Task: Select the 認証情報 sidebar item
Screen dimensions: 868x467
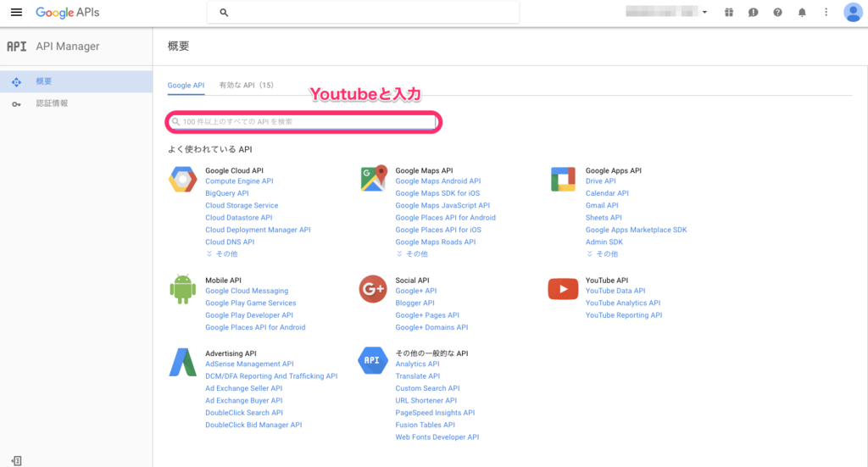Action: 76,103
